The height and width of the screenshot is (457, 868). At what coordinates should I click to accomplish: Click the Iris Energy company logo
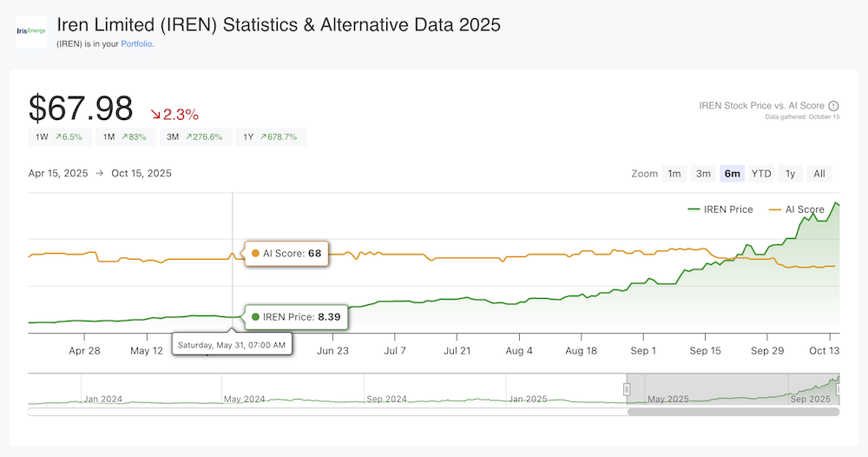tap(32, 31)
